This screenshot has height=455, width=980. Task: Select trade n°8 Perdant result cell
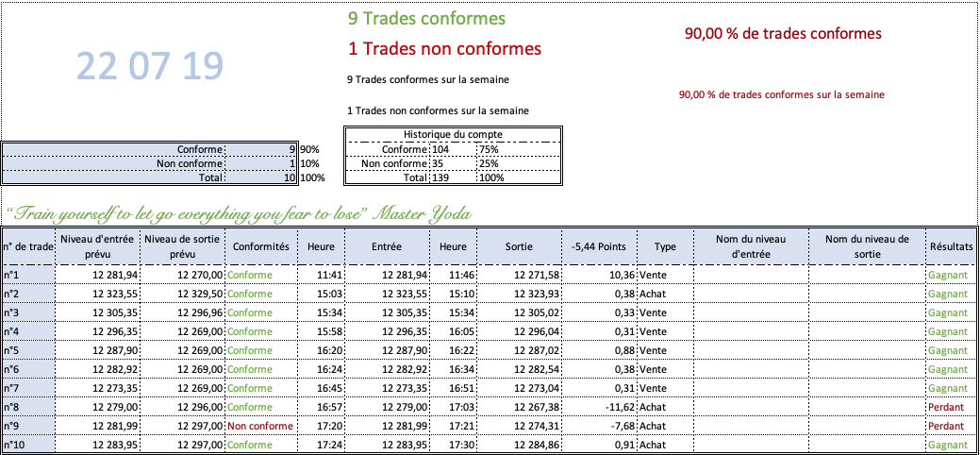pos(951,407)
